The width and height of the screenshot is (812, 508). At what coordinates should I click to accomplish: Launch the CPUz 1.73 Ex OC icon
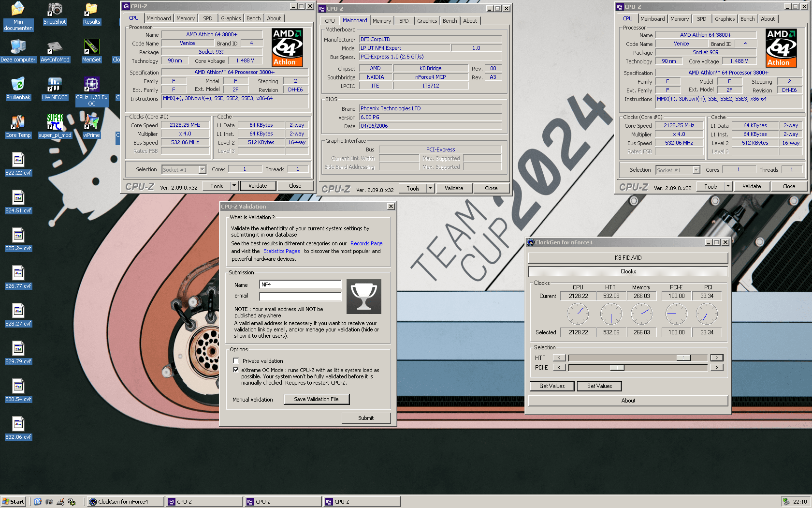91,91
